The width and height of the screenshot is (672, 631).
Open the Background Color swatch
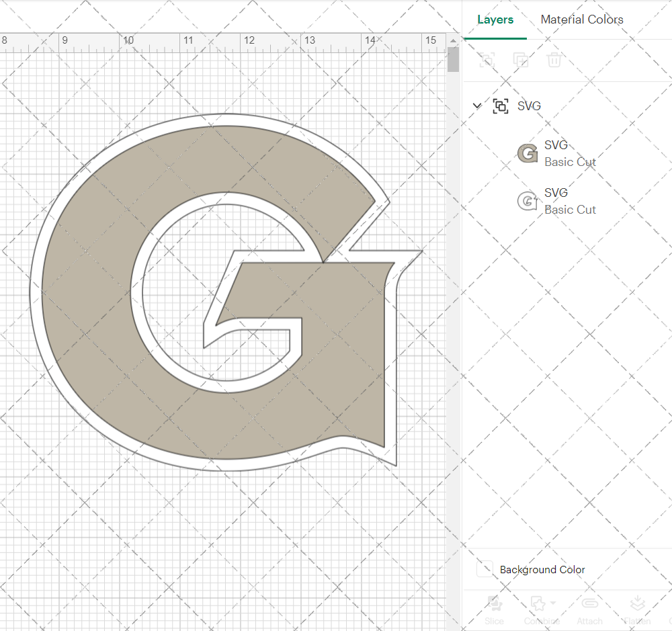[485, 569]
